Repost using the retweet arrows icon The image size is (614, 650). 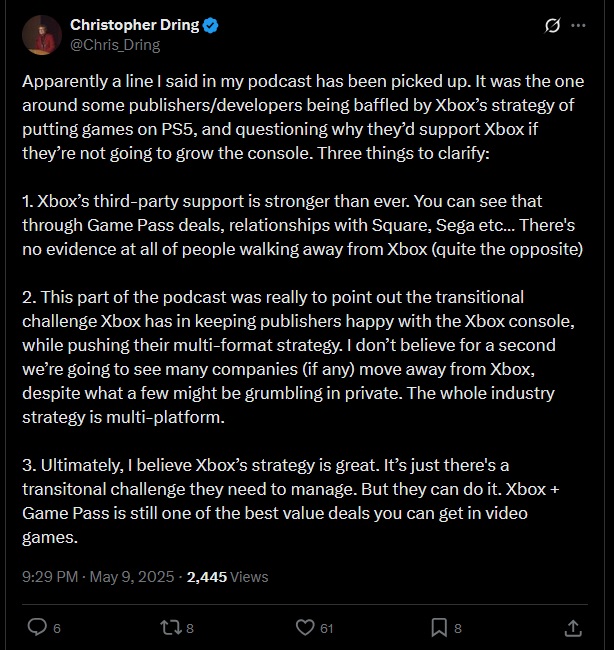[171, 627]
